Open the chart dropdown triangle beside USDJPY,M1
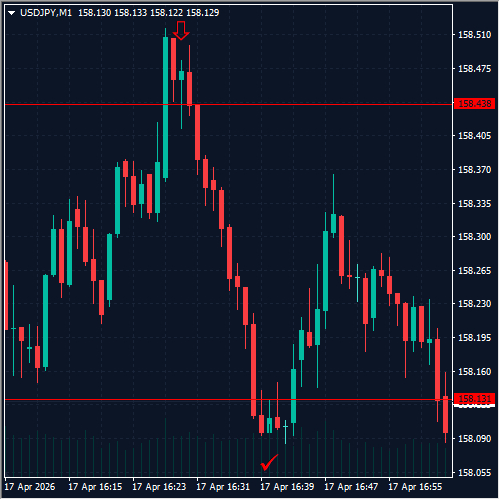The width and height of the screenshot is (500, 500). (x=12, y=13)
